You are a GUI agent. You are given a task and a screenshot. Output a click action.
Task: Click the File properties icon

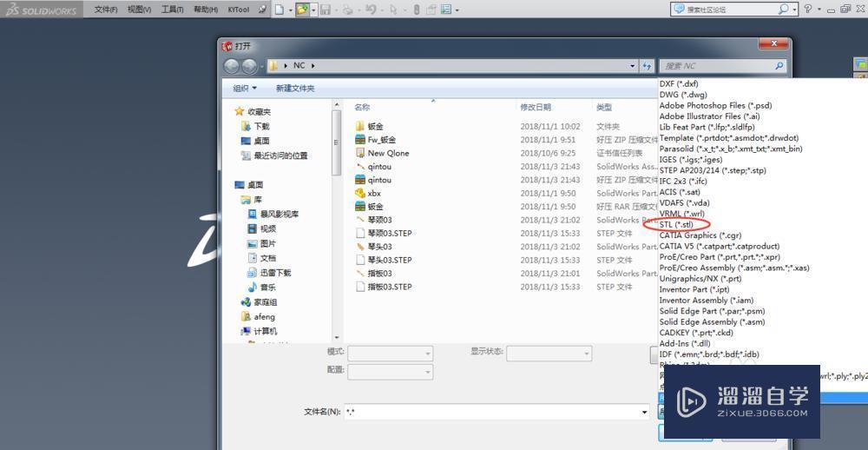pyautogui.click(x=431, y=10)
